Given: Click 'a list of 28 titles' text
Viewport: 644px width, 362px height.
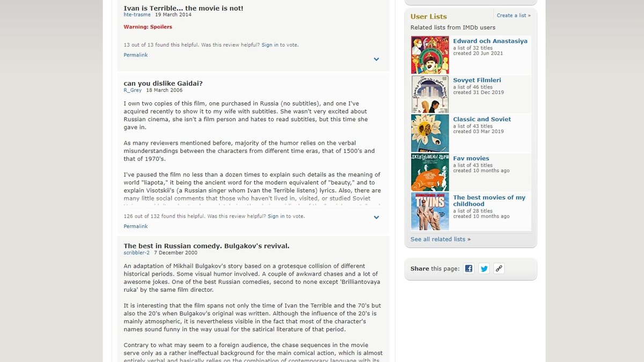Looking at the screenshot, I should [x=473, y=211].
